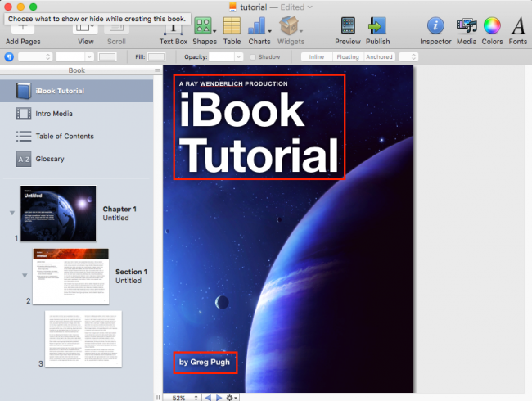This screenshot has height=401, width=532.
Task: Click the Preview iPad icon
Action: click(348, 26)
